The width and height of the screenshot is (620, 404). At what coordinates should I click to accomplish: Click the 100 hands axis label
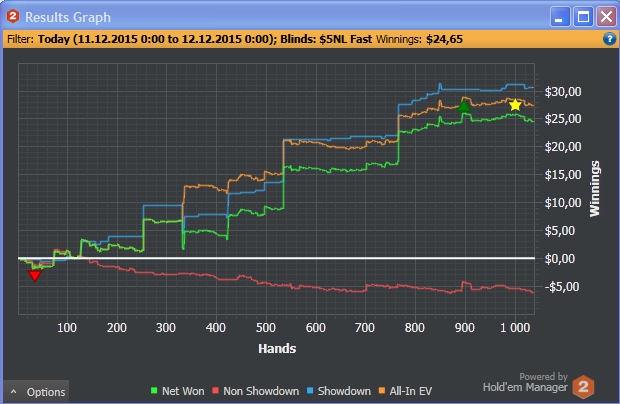click(67, 328)
